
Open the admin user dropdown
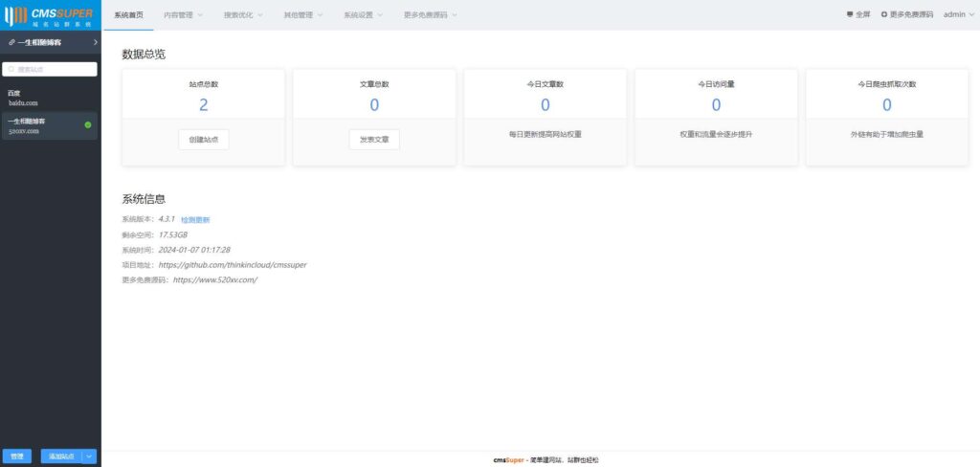click(957, 15)
